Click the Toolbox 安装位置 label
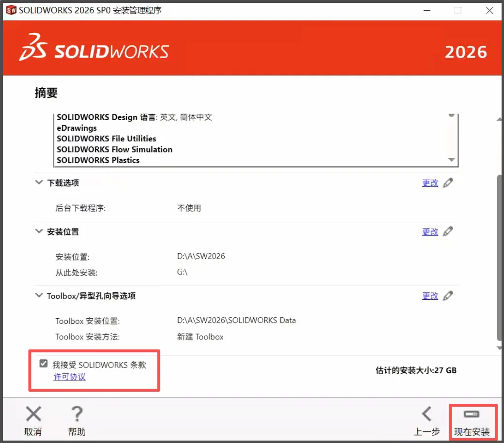This screenshot has width=504, height=443. click(x=88, y=321)
